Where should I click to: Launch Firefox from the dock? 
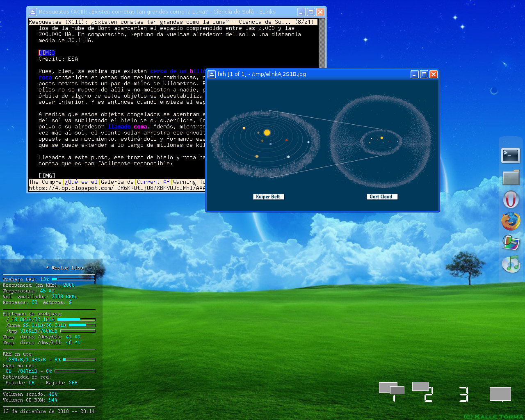click(x=511, y=221)
